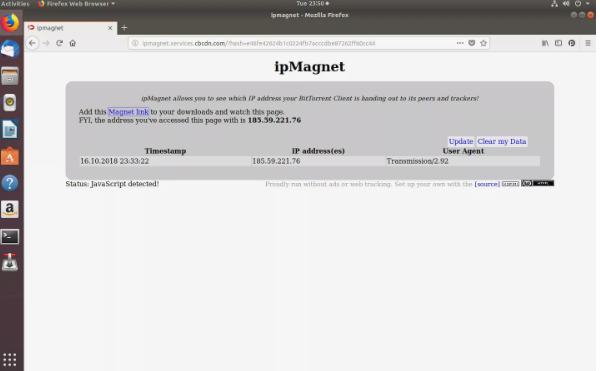The width and height of the screenshot is (600, 371).
Task: Open Rhythmbox music player in dock
Action: tap(10, 103)
